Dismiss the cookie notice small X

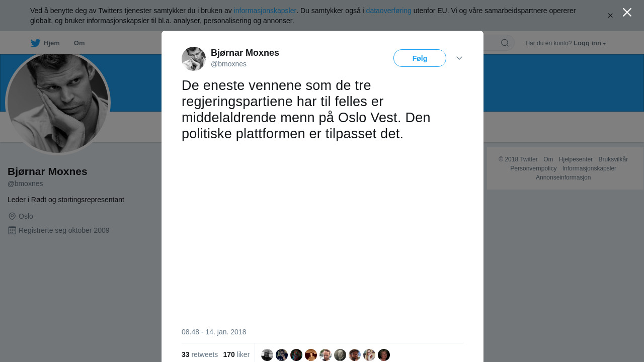(610, 16)
